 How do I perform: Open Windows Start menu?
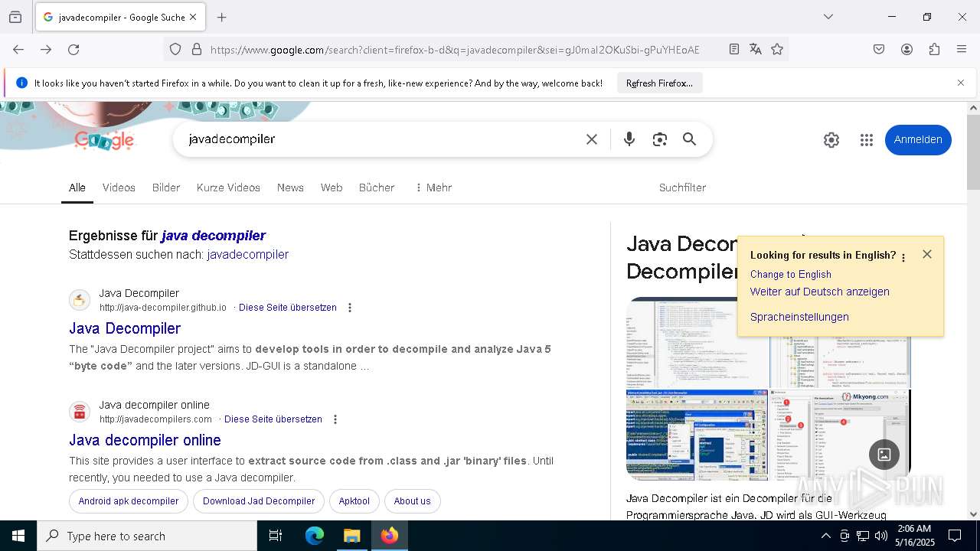(x=18, y=536)
